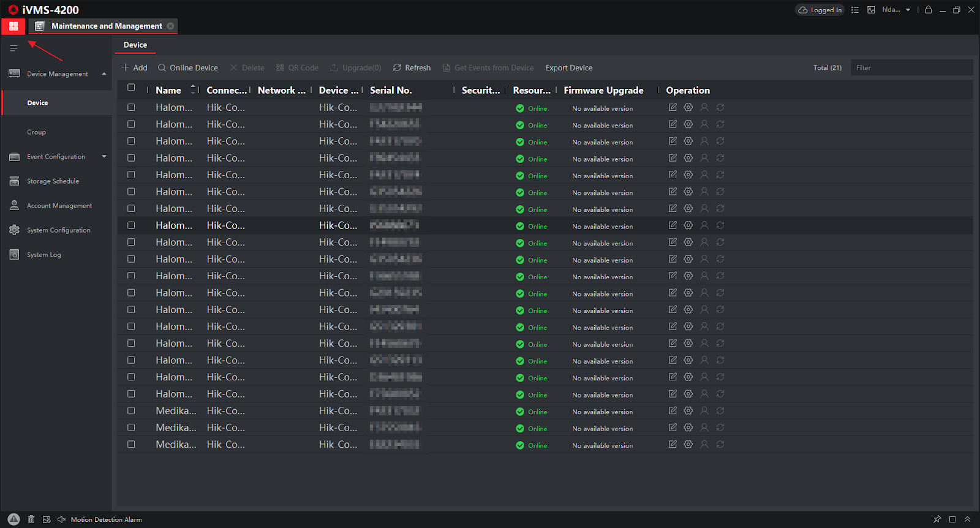
Task: Expand the Event Configuration section
Action: click(x=104, y=157)
